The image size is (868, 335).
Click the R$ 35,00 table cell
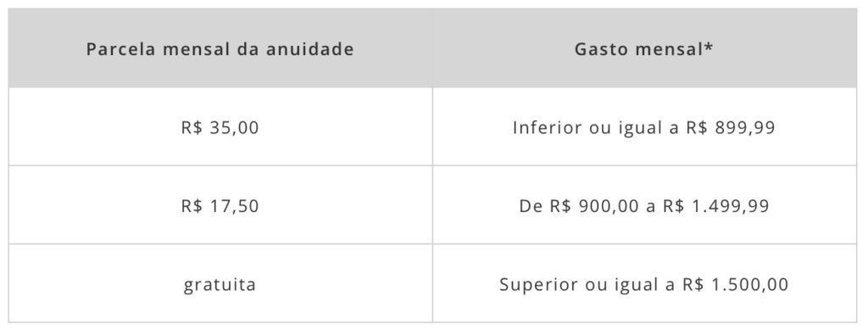coord(220,127)
